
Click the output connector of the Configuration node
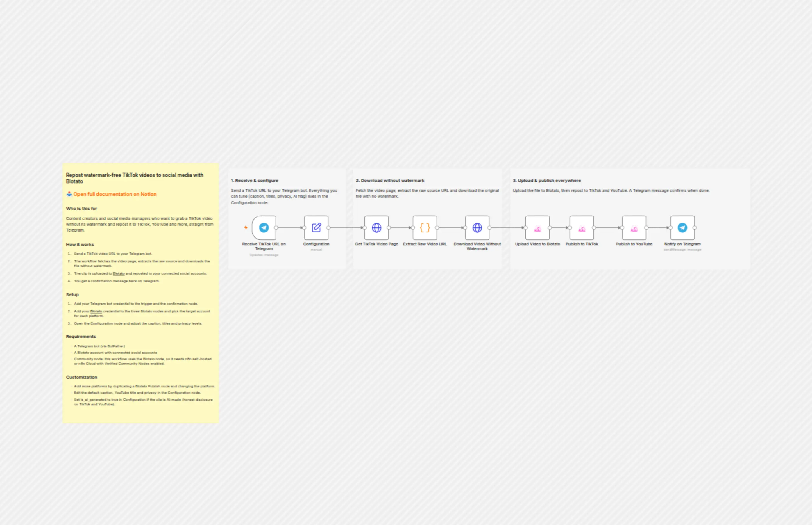click(328, 228)
